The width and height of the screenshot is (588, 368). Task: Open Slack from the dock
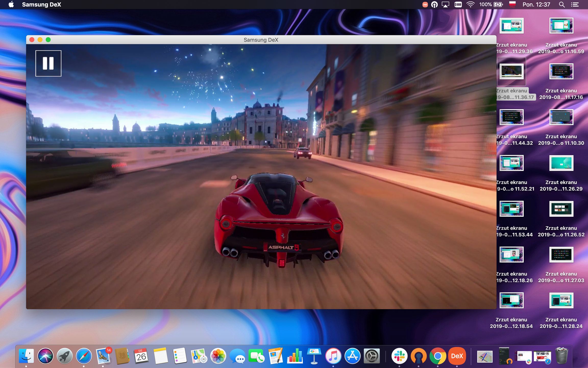click(399, 356)
